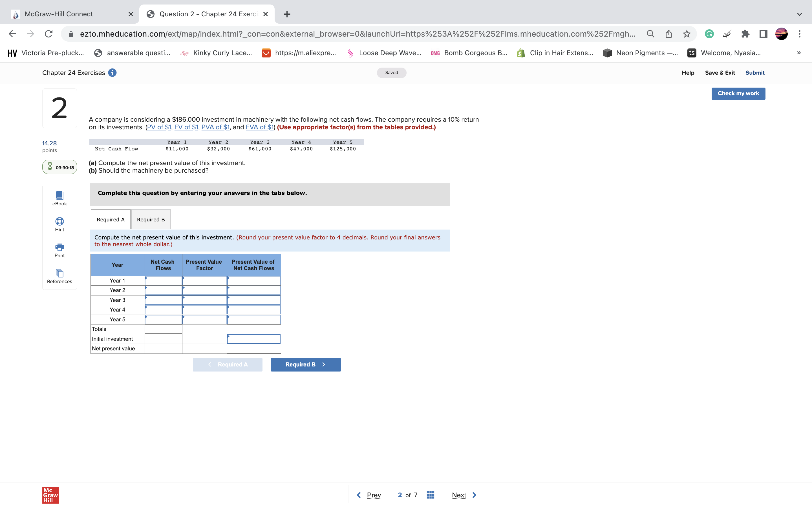Expand hidden bookmarks with double chevron

pos(799,53)
